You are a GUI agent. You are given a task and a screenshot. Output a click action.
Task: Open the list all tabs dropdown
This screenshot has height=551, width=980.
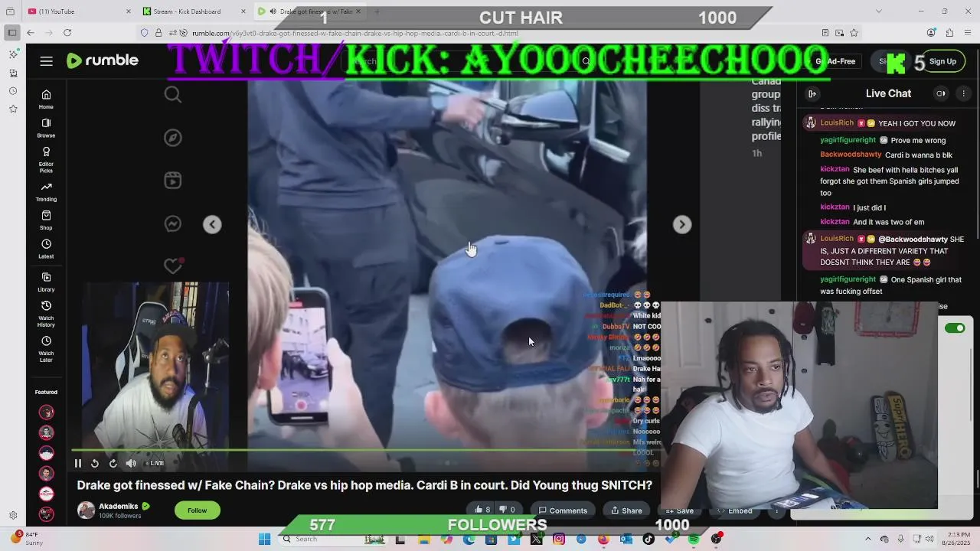878,11
